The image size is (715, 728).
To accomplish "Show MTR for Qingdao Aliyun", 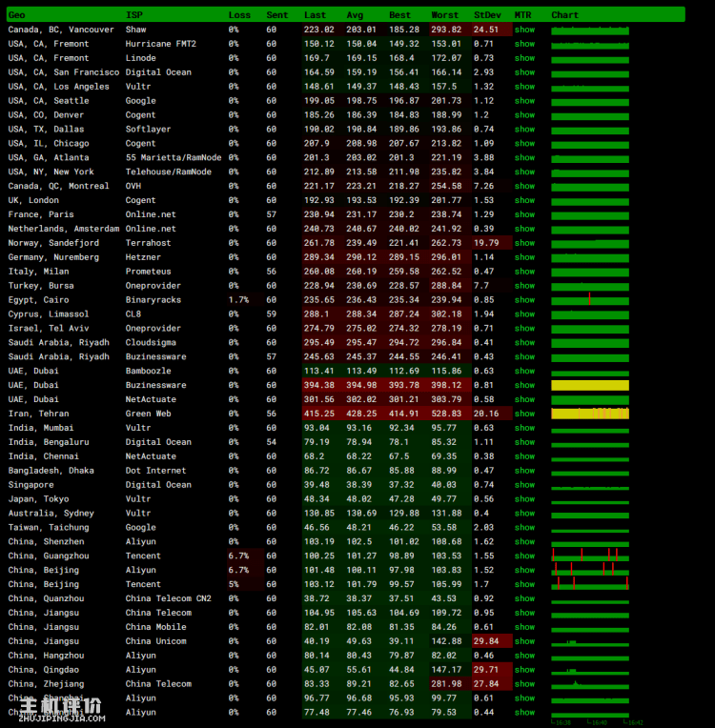I will point(524,670).
